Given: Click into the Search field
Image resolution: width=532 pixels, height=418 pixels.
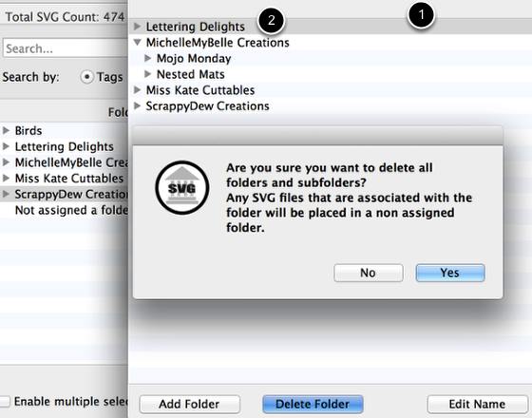Looking at the screenshot, I should [66, 48].
